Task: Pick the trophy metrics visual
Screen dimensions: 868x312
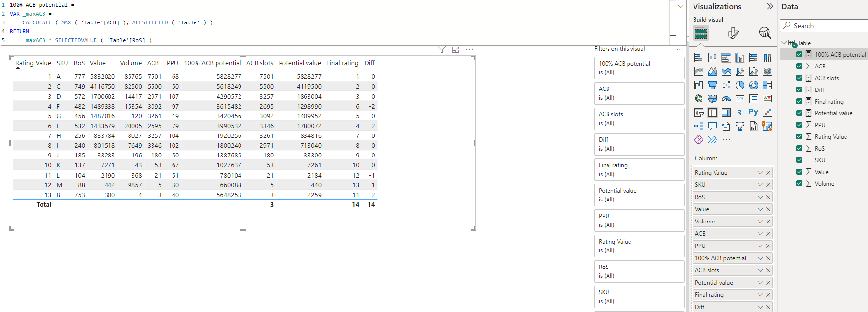Action: pyautogui.click(x=740, y=126)
